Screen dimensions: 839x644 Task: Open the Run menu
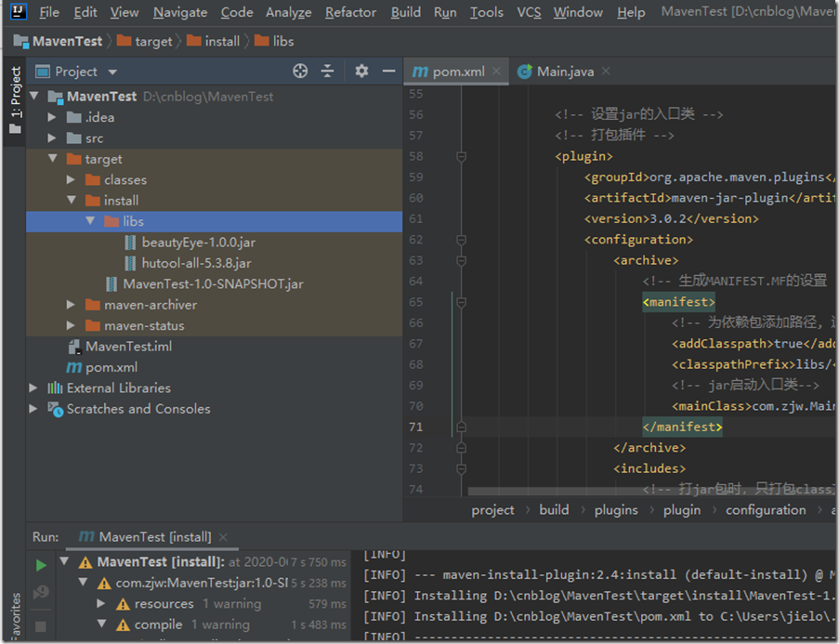coord(445,12)
